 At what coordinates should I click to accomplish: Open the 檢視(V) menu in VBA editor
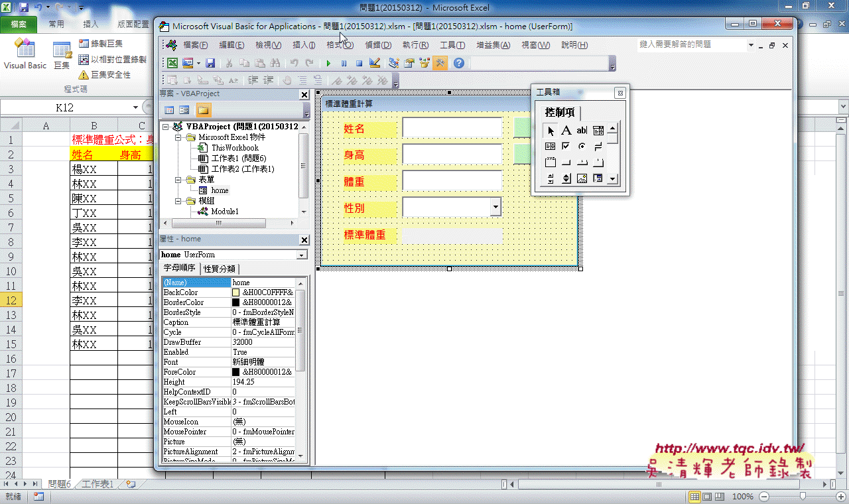click(268, 45)
